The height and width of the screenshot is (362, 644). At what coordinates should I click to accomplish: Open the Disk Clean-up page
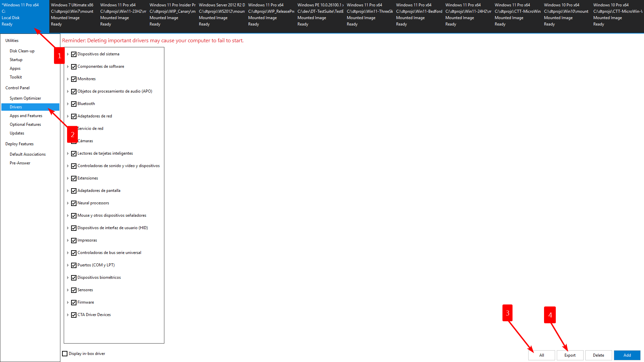[22, 51]
